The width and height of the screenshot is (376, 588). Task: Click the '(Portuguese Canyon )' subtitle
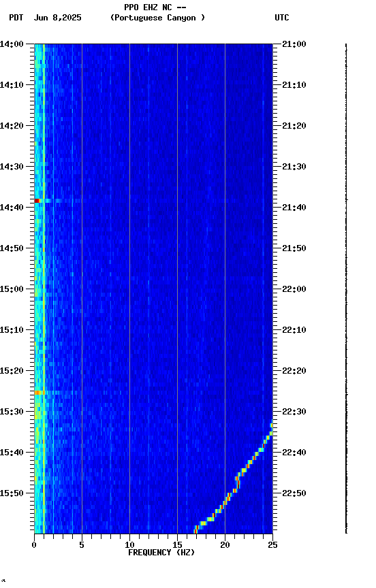click(157, 18)
